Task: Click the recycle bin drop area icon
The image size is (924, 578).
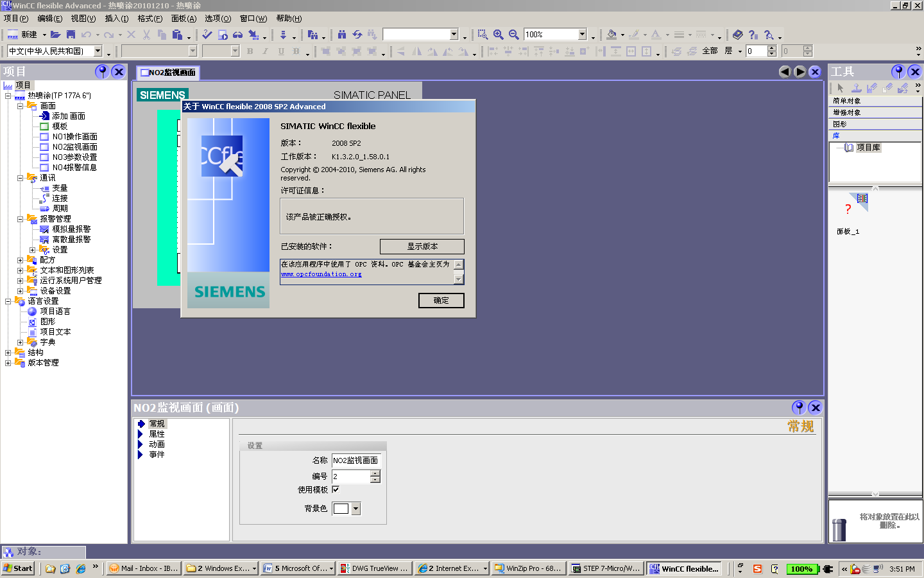Action: tap(839, 529)
